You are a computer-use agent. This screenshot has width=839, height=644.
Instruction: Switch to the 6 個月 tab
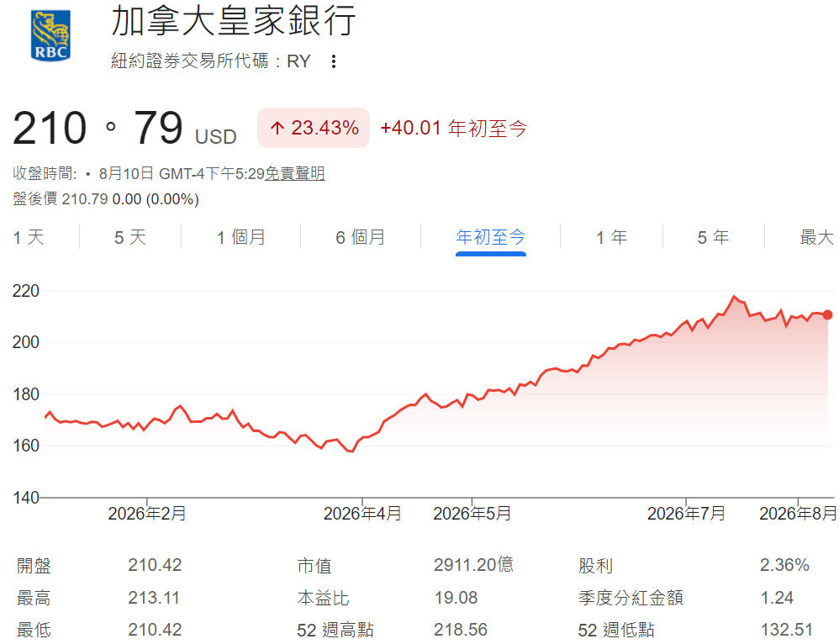(x=360, y=236)
